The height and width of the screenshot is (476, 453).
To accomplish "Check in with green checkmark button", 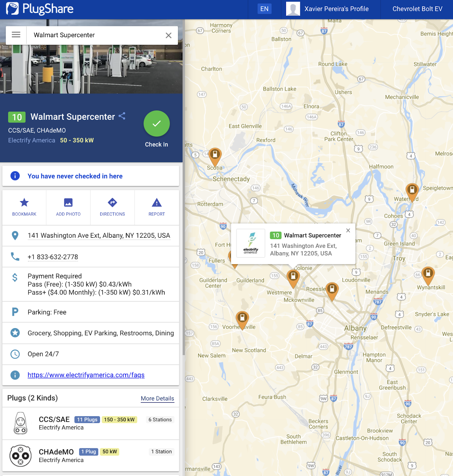I will (157, 124).
